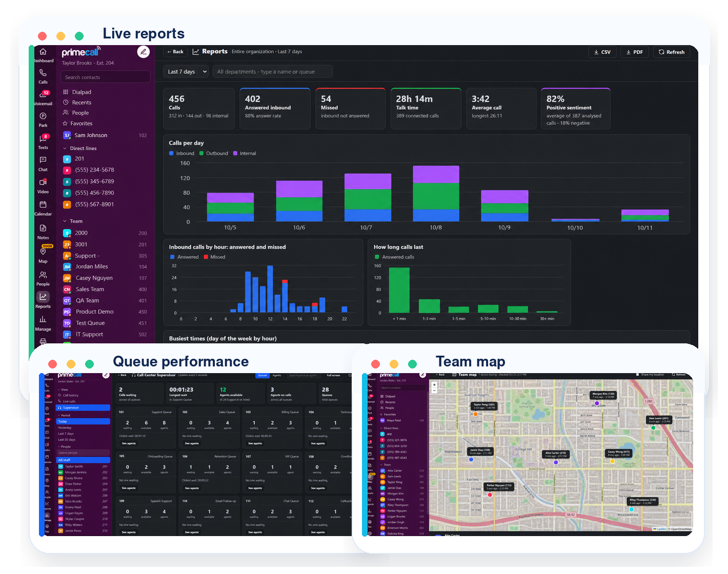Open Park in the Live reports icon rail

[43, 119]
